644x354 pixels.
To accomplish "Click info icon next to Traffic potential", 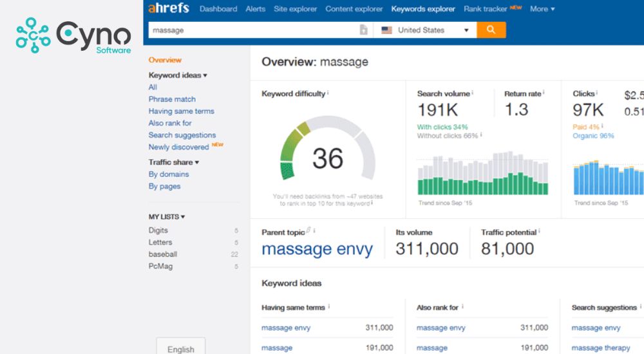I will point(539,231).
